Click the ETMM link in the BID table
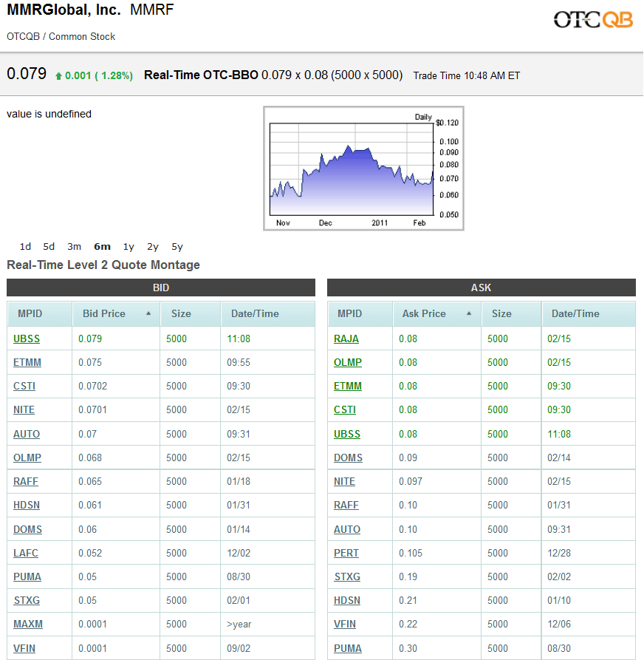644x660 pixels. [27, 362]
